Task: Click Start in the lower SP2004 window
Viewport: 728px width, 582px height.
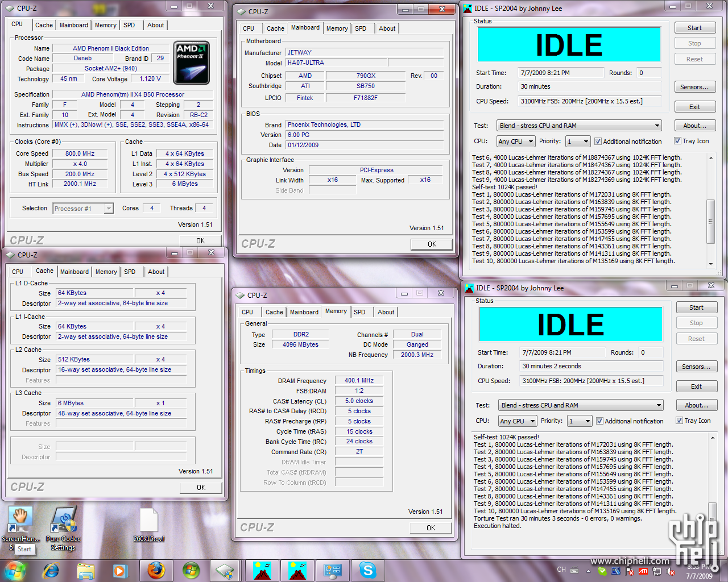Action: tap(696, 307)
